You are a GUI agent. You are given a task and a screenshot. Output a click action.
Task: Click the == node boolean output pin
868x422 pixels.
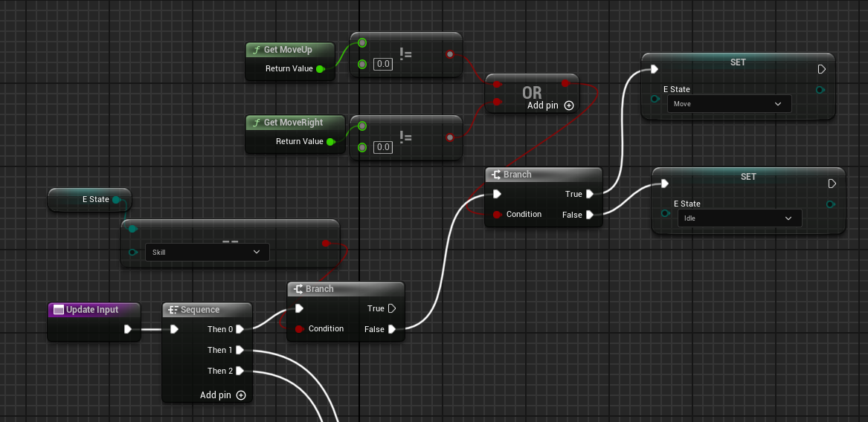[x=326, y=244]
